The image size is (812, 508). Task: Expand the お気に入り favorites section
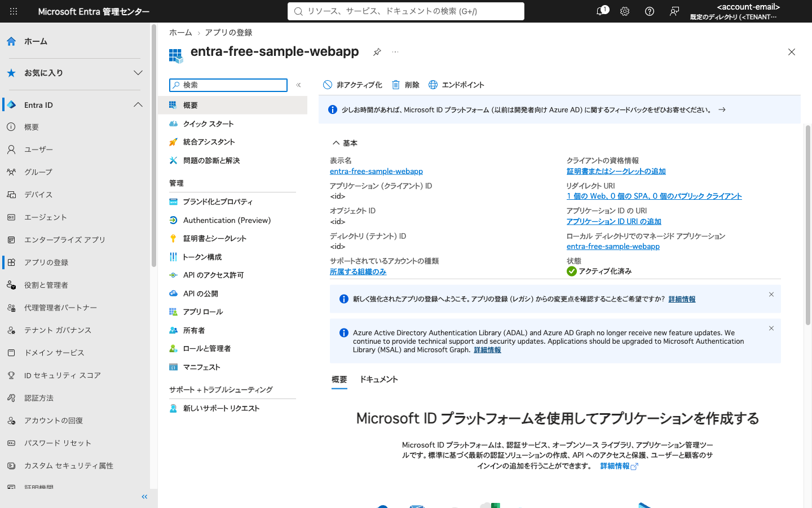coord(138,73)
